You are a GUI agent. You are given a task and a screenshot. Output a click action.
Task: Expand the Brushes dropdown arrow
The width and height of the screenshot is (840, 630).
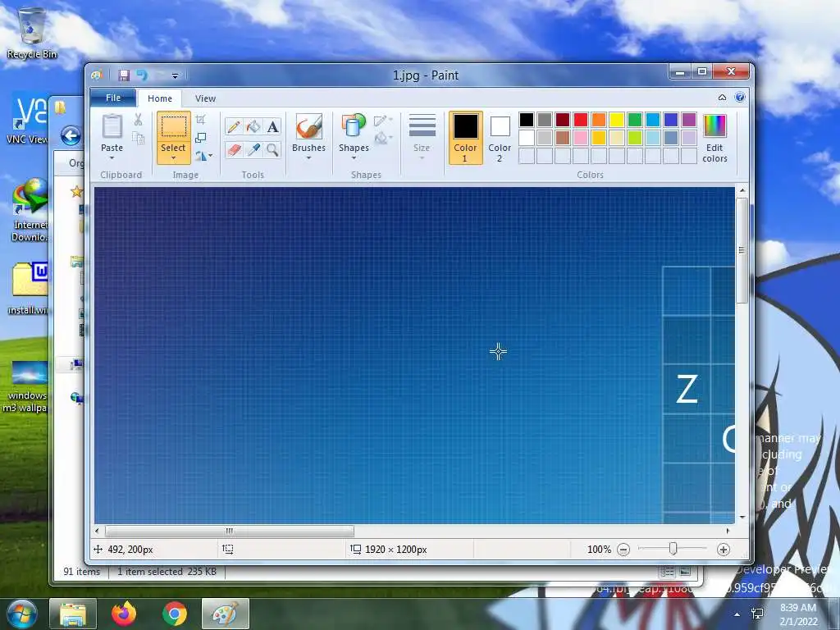pyautogui.click(x=308, y=158)
